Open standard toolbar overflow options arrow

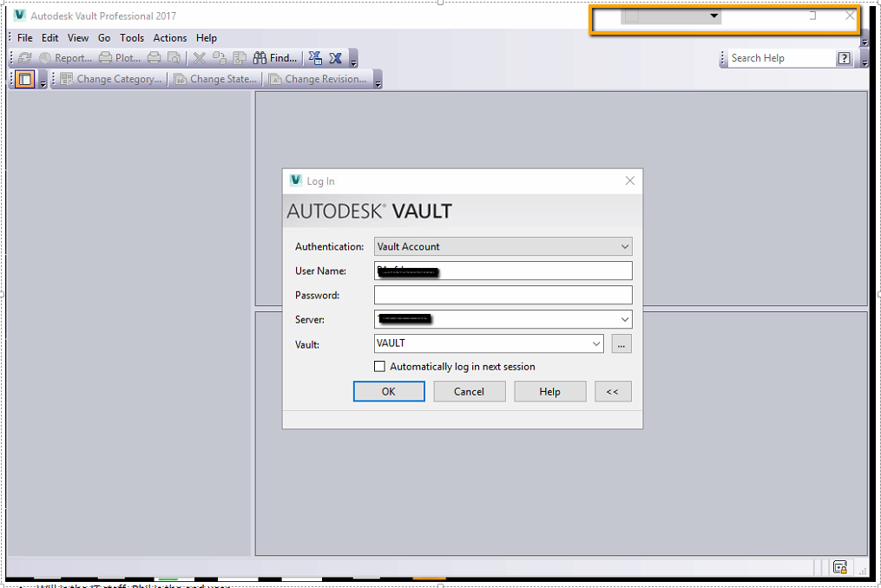(x=353, y=58)
